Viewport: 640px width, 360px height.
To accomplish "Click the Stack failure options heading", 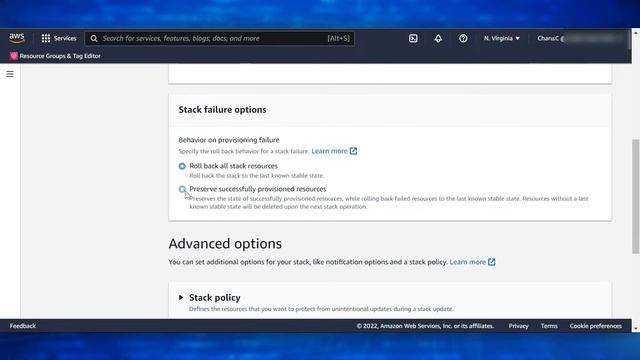I will click(222, 109).
